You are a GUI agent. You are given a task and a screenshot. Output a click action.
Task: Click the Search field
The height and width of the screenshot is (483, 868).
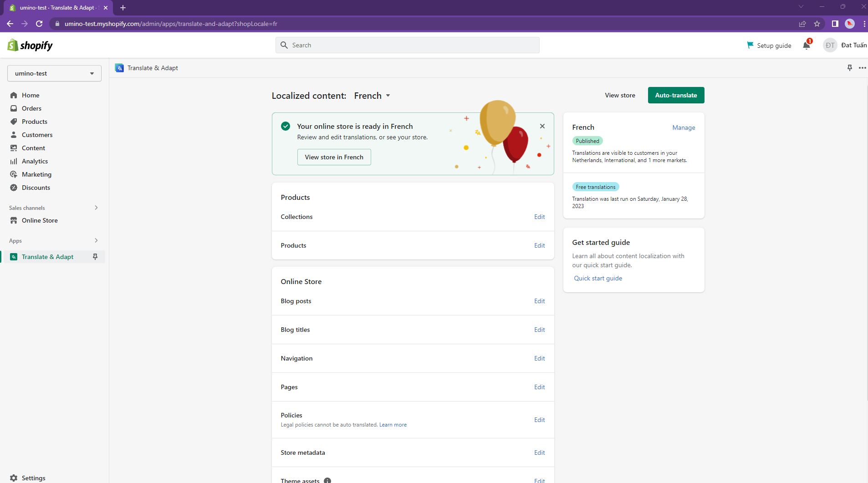pyautogui.click(x=407, y=45)
